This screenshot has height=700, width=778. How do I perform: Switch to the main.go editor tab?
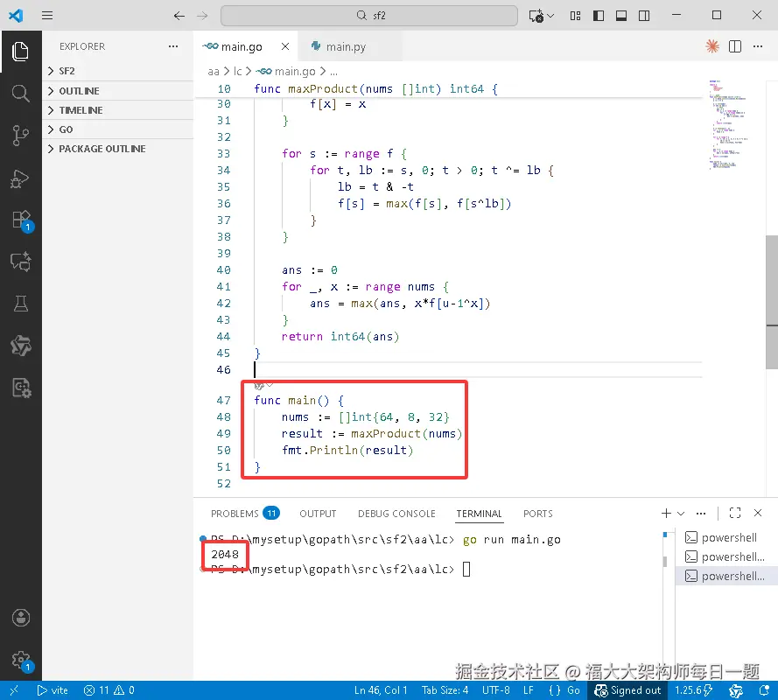tap(242, 46)
